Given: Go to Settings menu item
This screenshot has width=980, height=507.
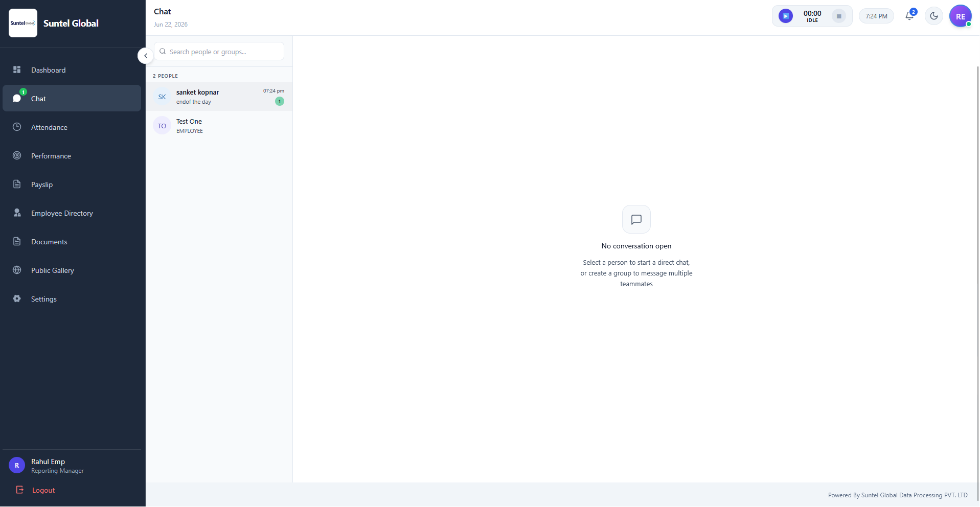Looking at the screenshot, I should click(x=72, y=298).
